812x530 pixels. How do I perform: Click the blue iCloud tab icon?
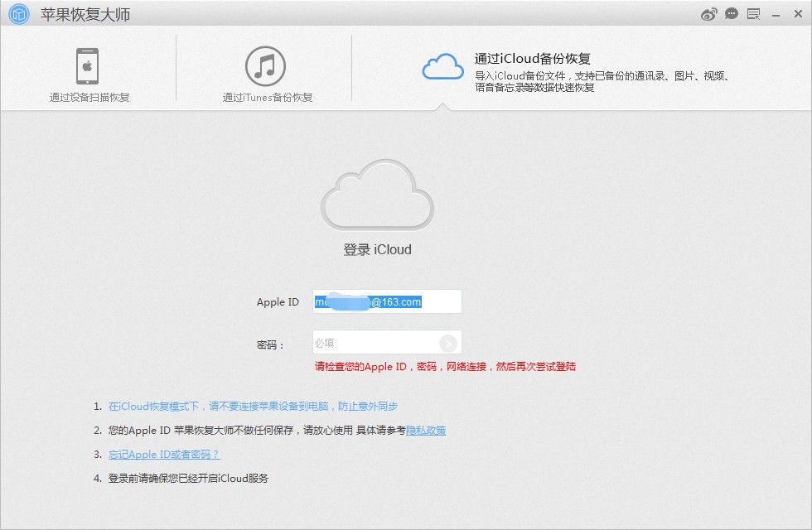(x=442, y=66)
